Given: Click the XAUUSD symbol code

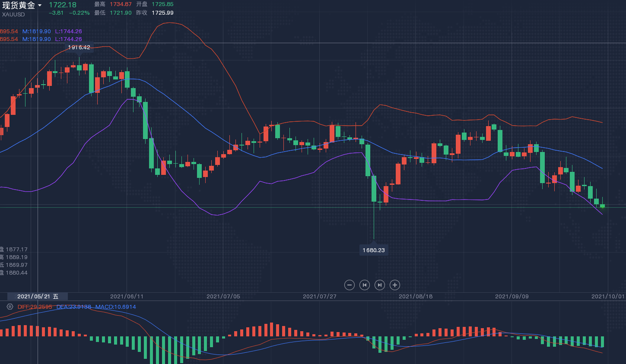Looking at the screenshot, I should click(x=13, y=15).
